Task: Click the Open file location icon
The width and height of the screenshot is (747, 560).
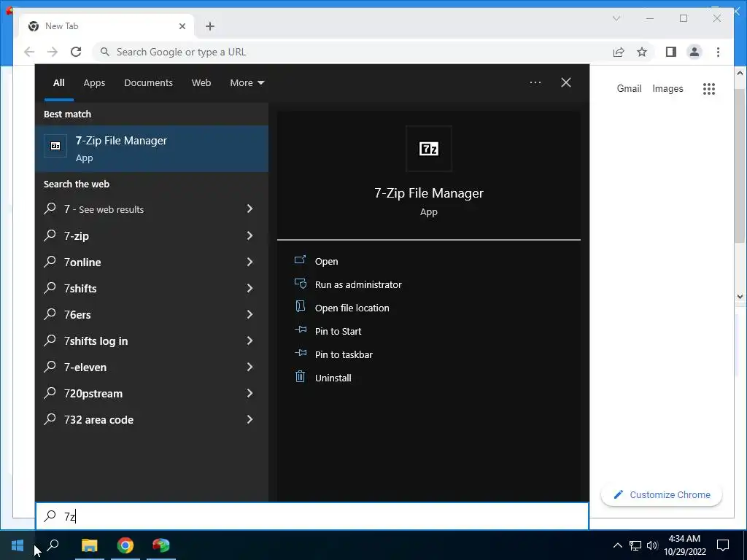Action: [300, 306]
